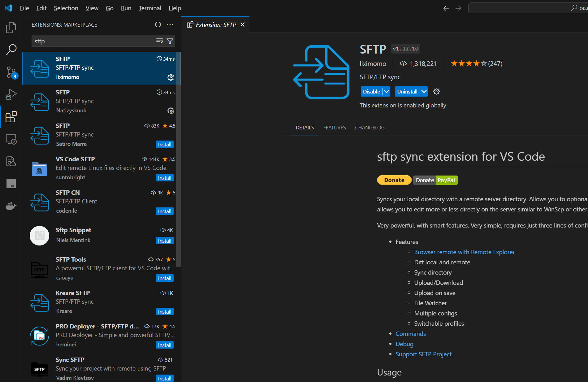Open the Run and Debug view
Image resolution: width=588 pixels, height=382 pixels.
[x=11, y=94]
